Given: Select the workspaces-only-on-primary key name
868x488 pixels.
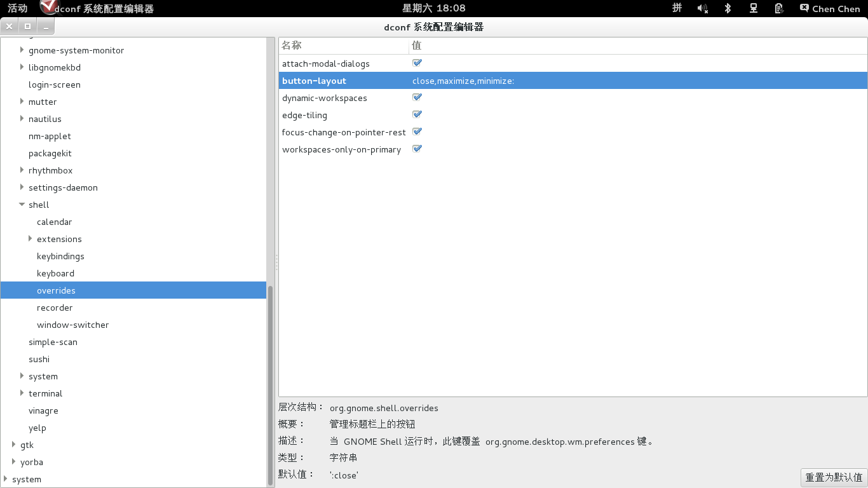Looking at the screenshot, I should tap(342, 149).
